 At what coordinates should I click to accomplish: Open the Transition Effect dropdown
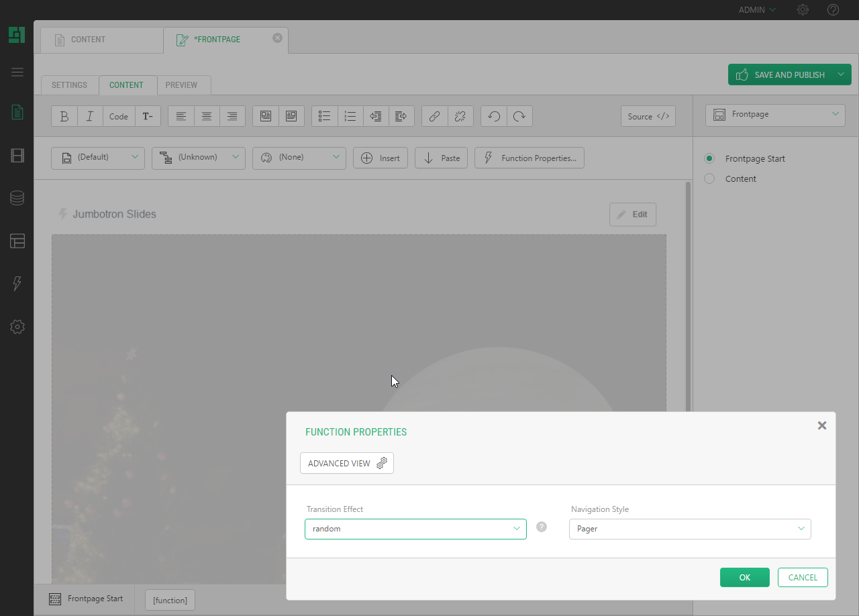pyautogui.click(x=415, y=529)
